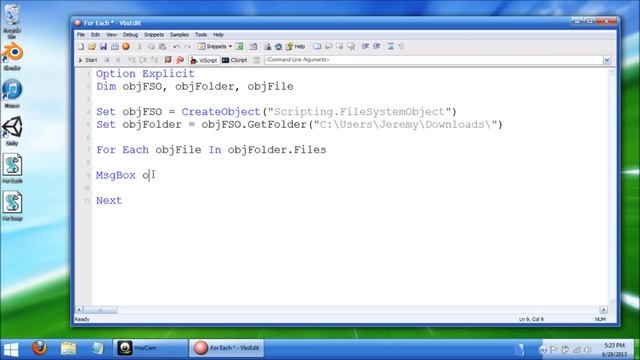Select the CScript host button
640x360 pixels.
pos(235,60)
